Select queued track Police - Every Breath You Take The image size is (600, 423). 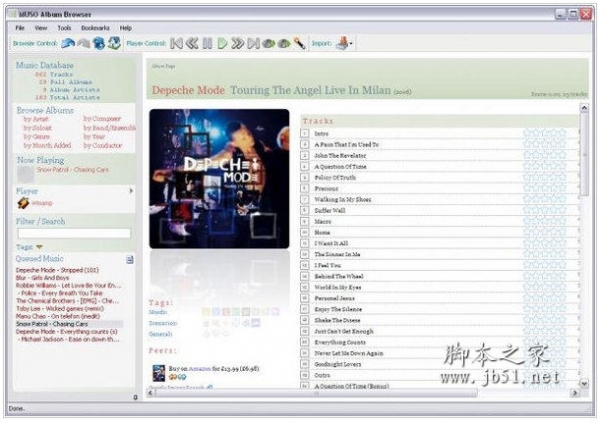(62, 293)
